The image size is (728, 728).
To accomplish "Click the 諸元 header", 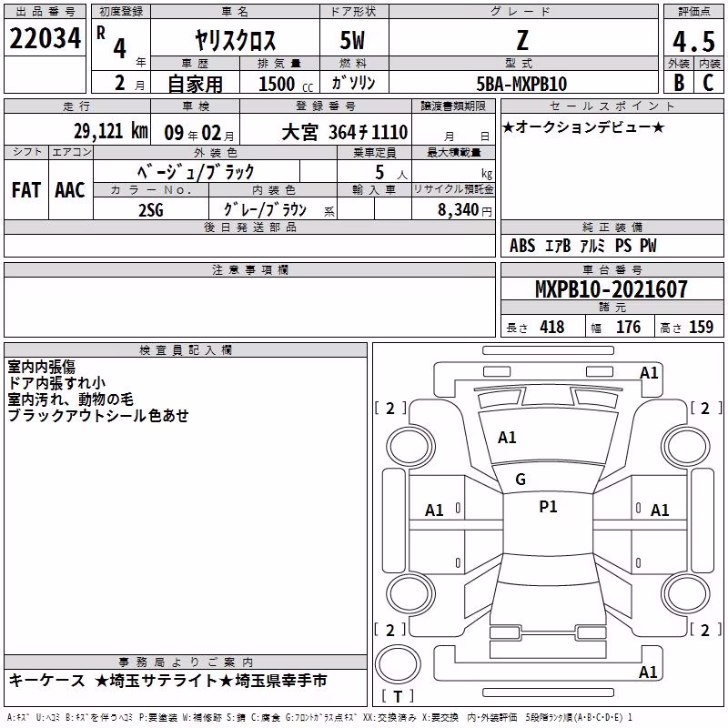I will pos(612,308).
